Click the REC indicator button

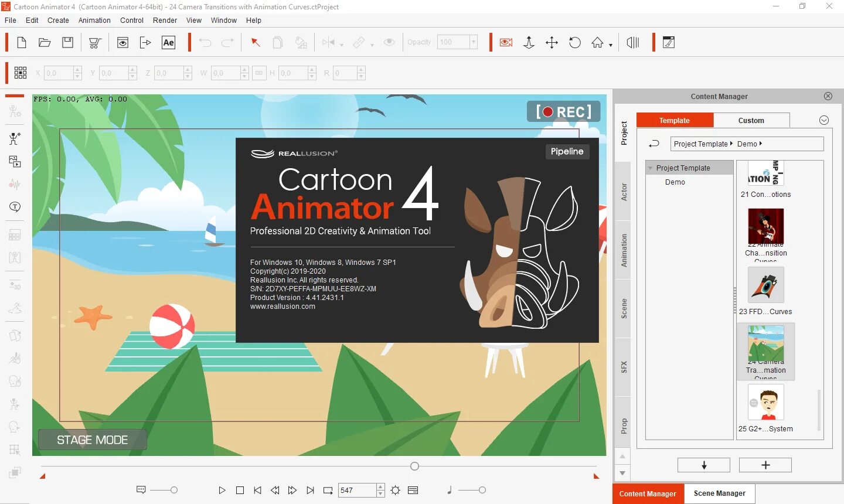564,111
